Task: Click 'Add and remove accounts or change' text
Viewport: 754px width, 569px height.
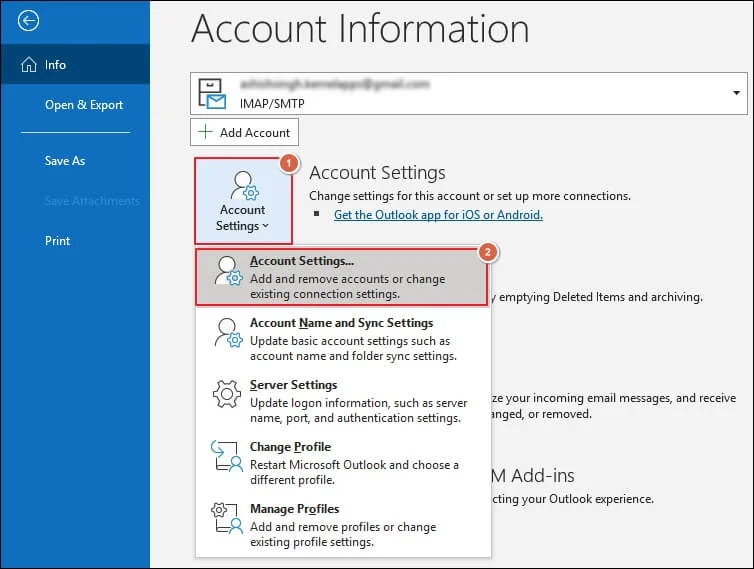Action: pos(348,279)
